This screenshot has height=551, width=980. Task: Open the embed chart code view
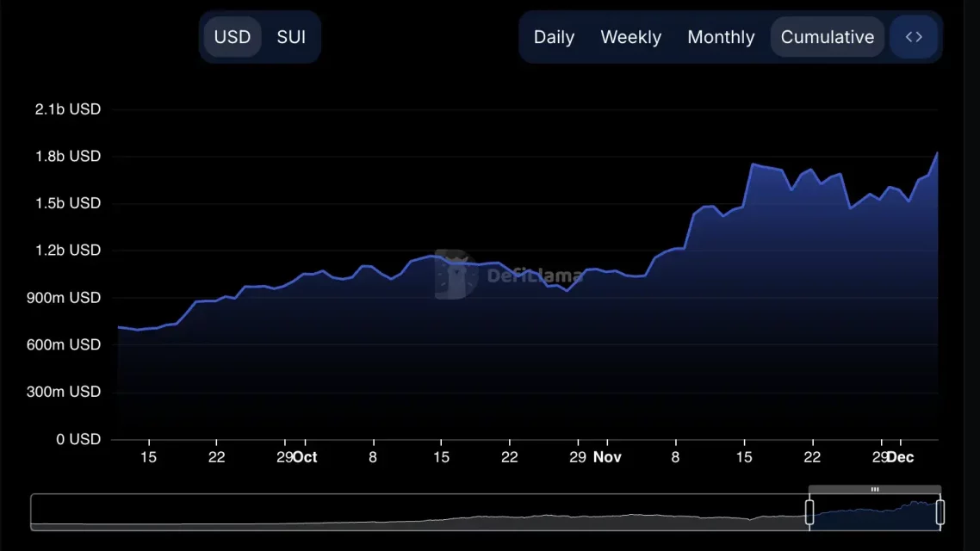point(915,36)
